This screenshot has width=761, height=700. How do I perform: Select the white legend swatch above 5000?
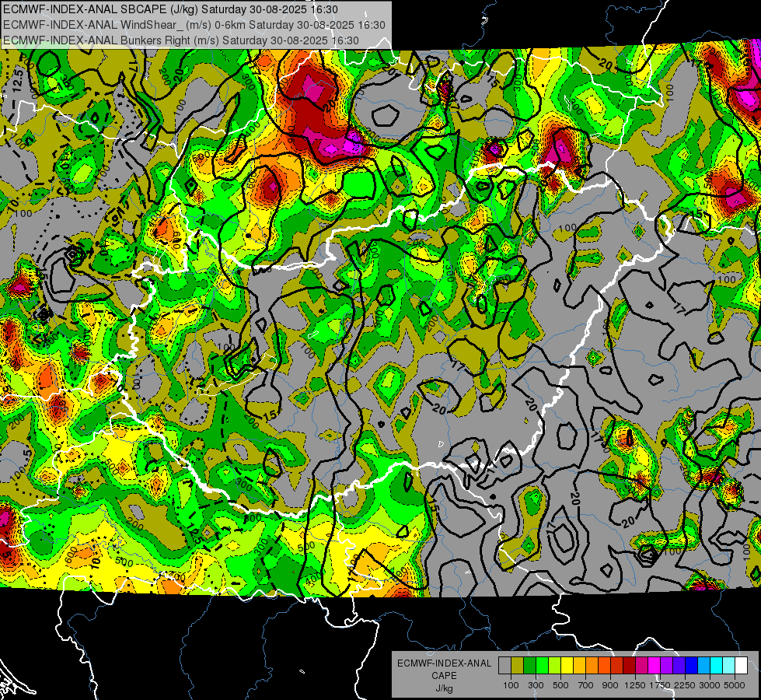[741, 666]
